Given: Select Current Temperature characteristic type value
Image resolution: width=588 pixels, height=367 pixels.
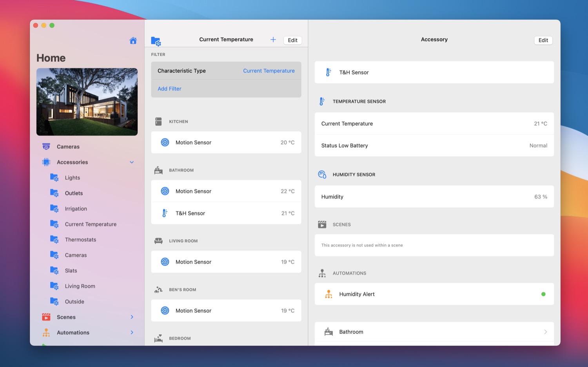Looking at the screenshot, I should (x=269, y=71).
